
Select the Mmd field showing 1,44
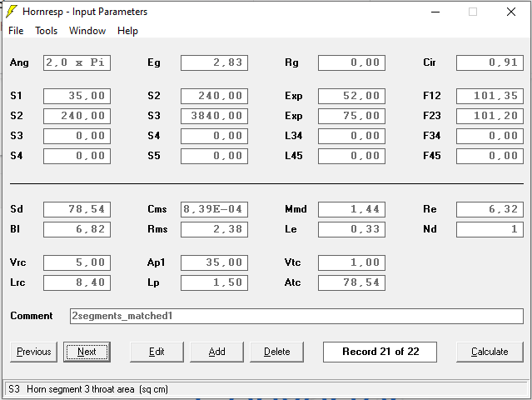coord(351,209)
